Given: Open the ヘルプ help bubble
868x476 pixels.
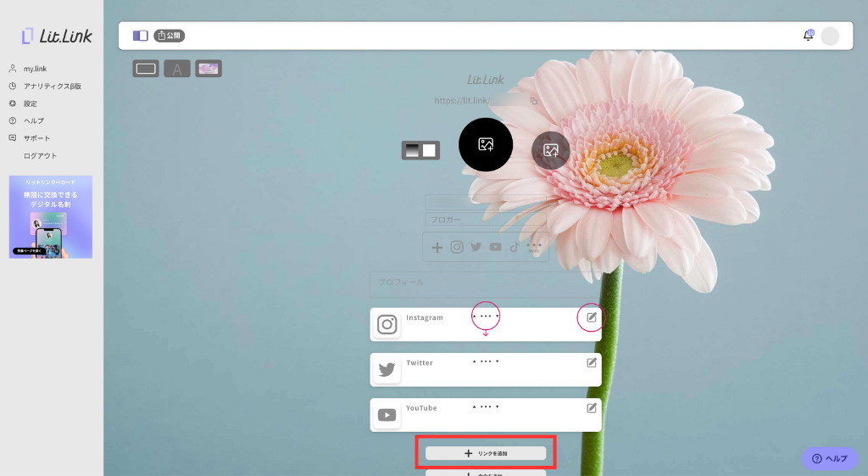Looking at the screenshot, I should [829, 458].
